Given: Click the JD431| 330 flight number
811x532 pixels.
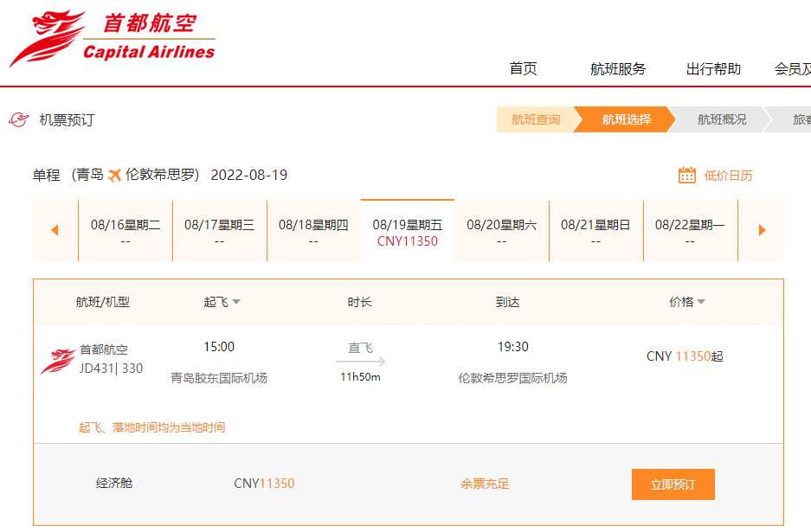Looking at the screenshot, I should (x=111, y=369).
